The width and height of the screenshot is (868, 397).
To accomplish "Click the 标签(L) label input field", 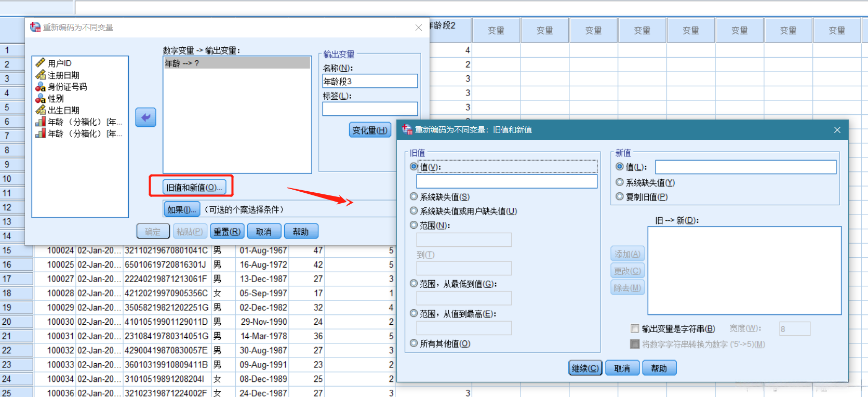I will tap(370, 109).
